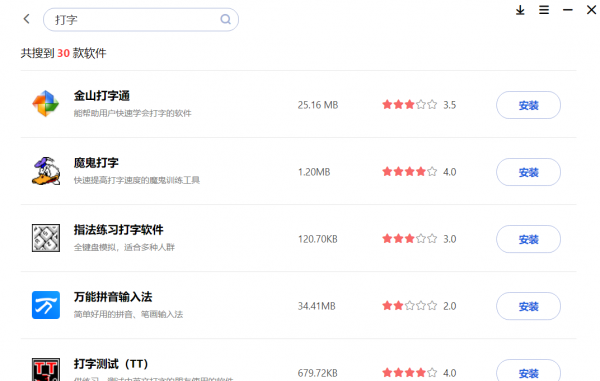Click description 能帮助用户快速学会打字的软件
The height and width of the screenshot is (381, 600).
pos(132,113)
